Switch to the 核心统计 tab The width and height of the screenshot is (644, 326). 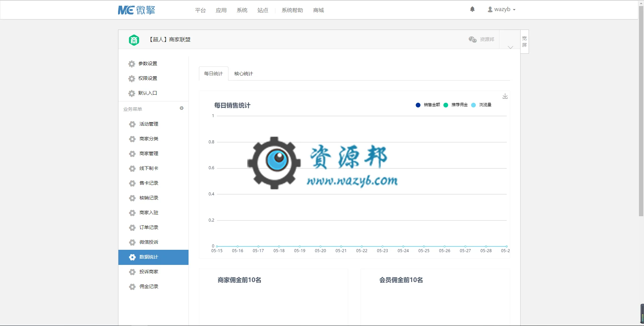click(x=244, y=74)
